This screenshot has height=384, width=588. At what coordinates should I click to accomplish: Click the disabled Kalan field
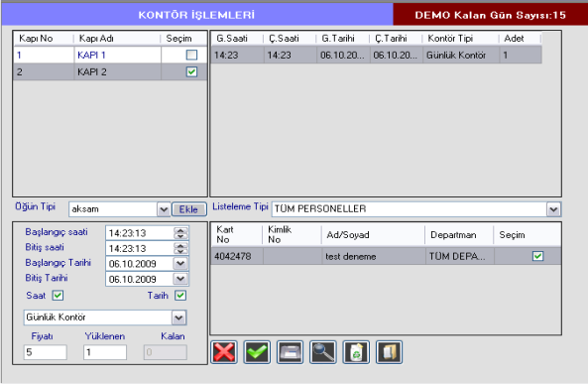(165, 352)
